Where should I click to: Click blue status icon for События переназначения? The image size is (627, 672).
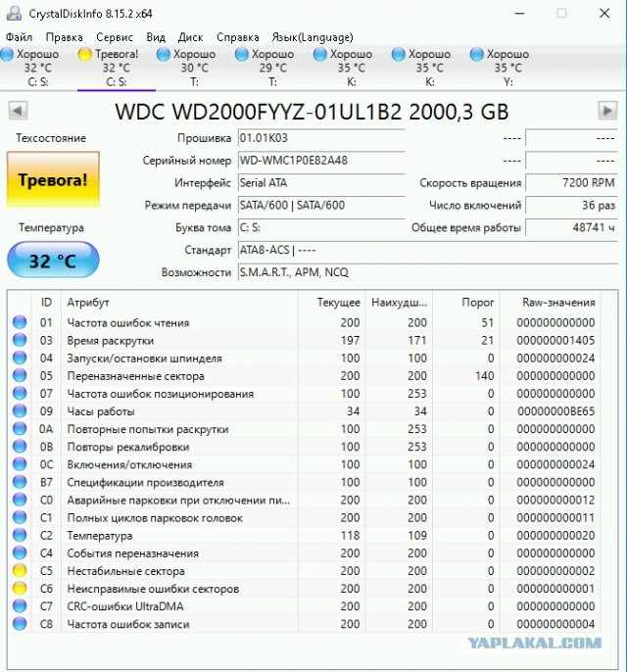coord(20,552)
